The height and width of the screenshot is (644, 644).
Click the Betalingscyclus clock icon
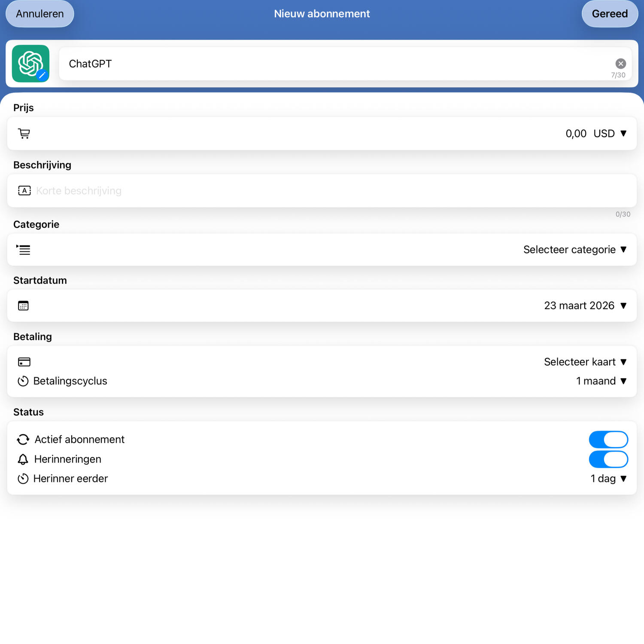(x=23, y=381)
